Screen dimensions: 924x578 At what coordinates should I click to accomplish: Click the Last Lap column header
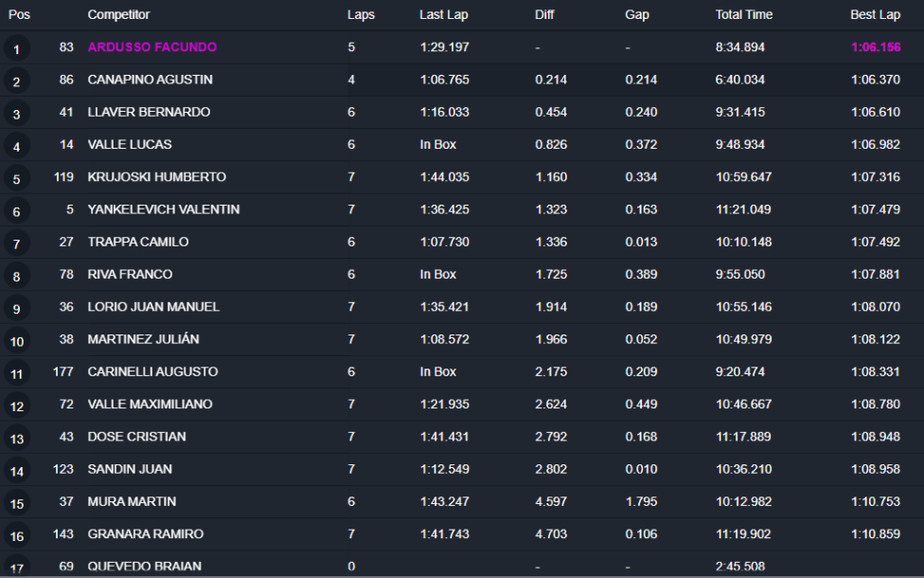(443, 15)
